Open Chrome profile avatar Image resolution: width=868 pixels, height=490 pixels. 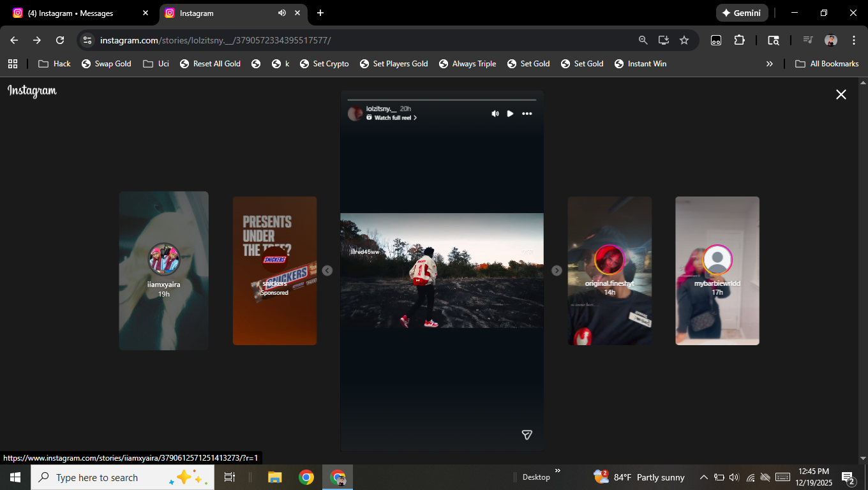(x=831, y=40)
